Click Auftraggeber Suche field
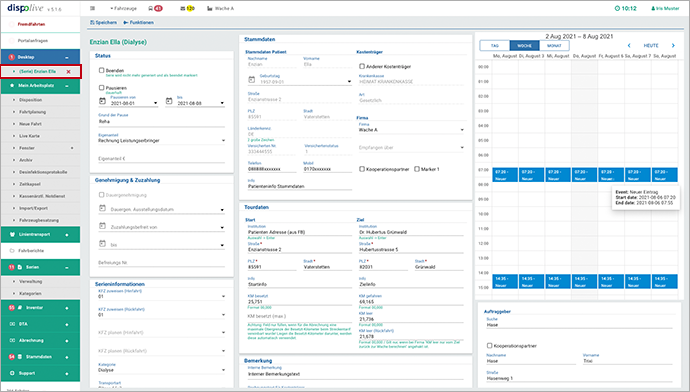 (579, 325)
